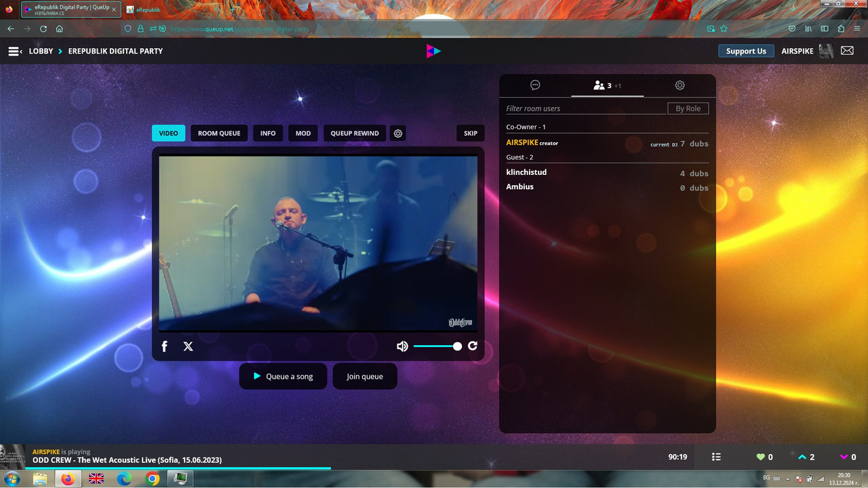Screen dimensions: 868x488
Task: Open the playlist queue icon in bottom bar
Action: (716, 457)
